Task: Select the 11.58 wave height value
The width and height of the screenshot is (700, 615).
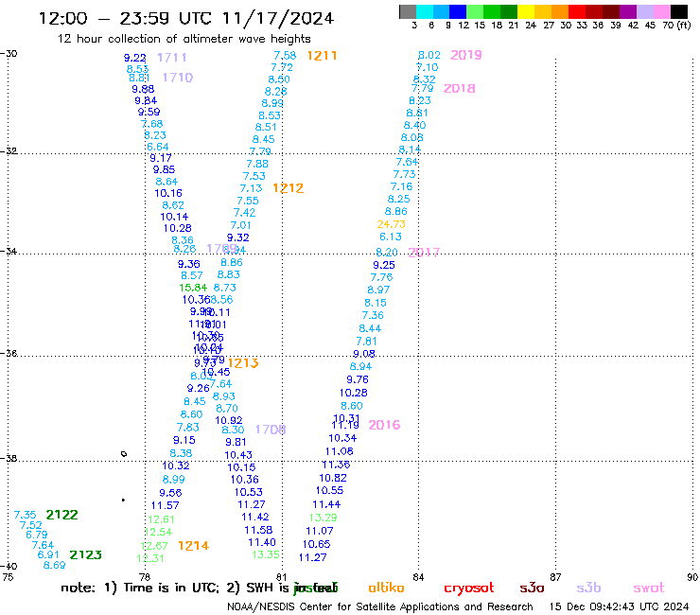Action: pos(258,530)
